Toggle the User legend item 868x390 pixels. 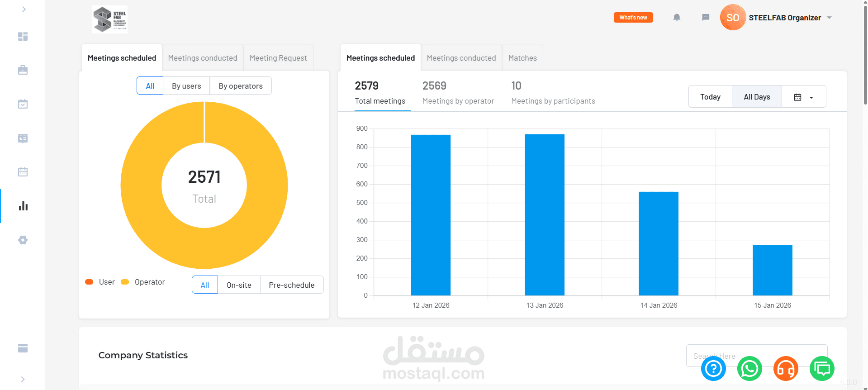(x=100, y=282)
